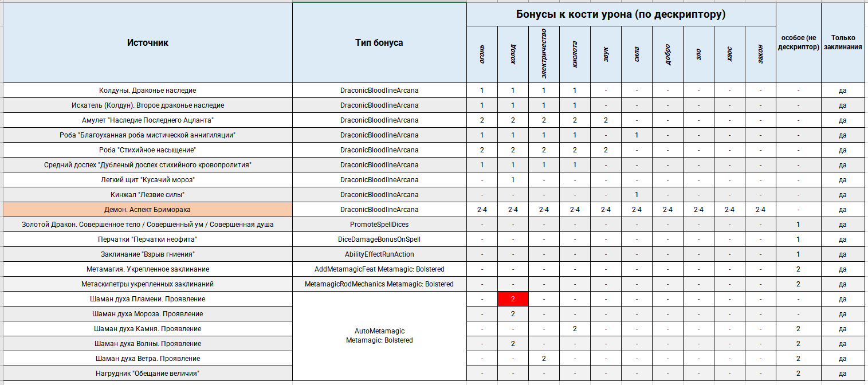This screenshot has width=868, height=385.
Task: Select the cell Шаман духа Камня. Проявление
Action: point(148,329)
